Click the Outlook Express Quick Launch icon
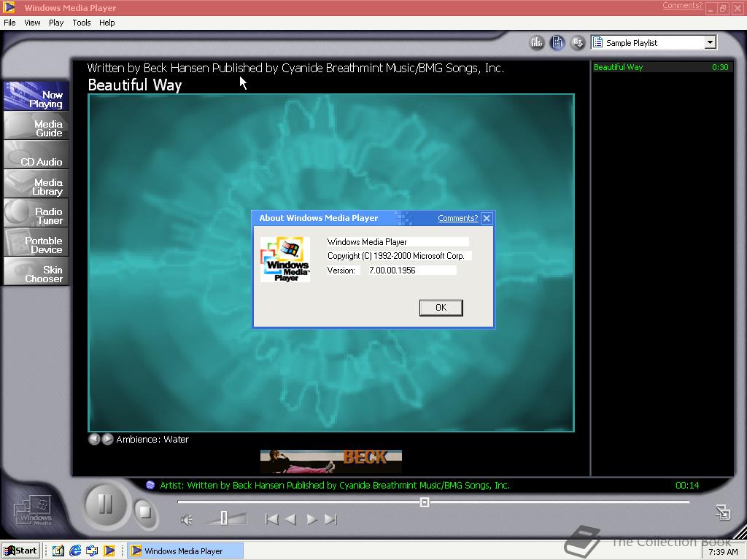The height and width of the screenshot is (560, 747). (92, 551)
